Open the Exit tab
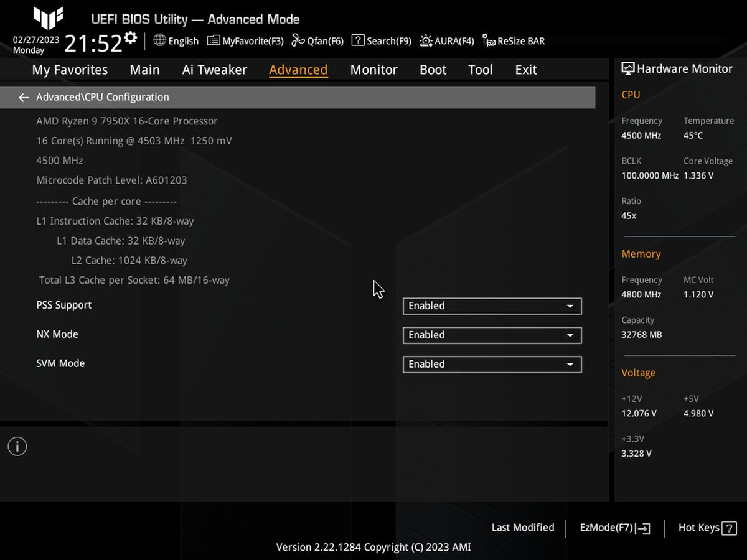This screenshot has height=560, width=747. (525, 70)
